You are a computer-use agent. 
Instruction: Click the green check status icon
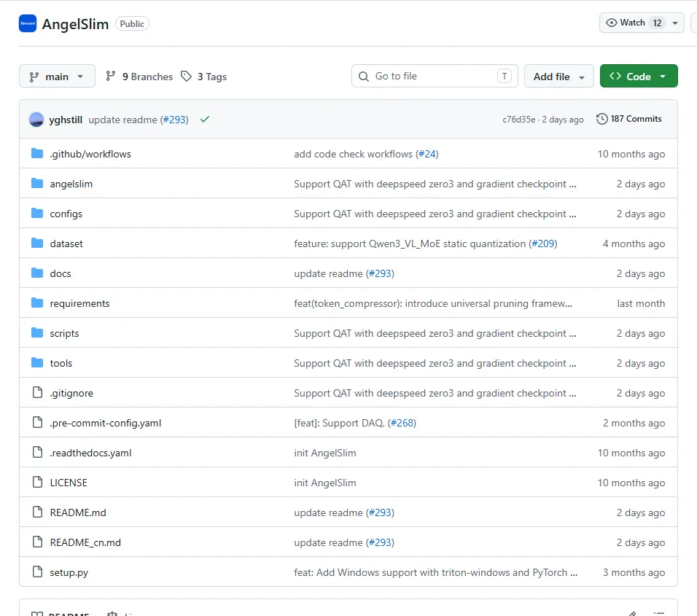(x=204, y=119)
